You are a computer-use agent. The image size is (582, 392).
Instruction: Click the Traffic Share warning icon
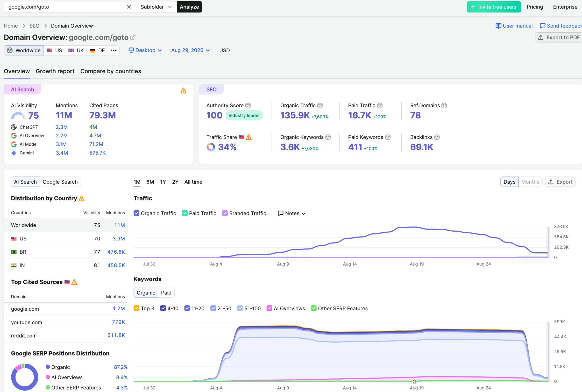pos(249,137)
